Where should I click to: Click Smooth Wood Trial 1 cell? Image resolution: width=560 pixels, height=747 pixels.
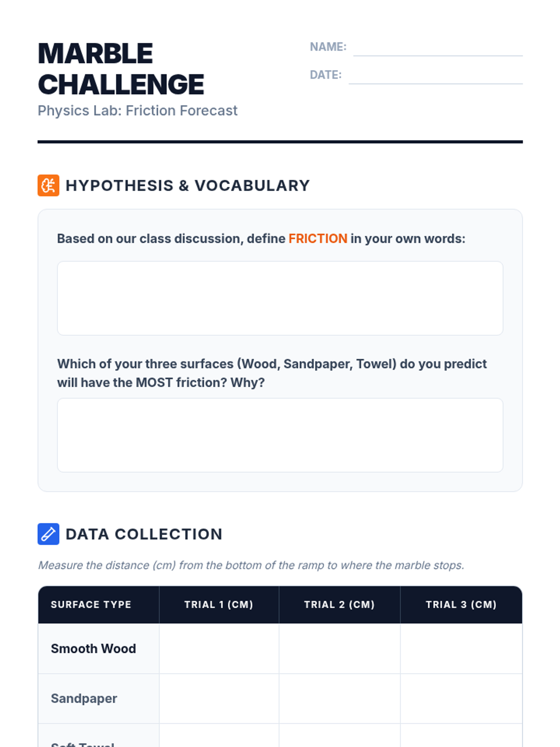(x=219, y=648)
